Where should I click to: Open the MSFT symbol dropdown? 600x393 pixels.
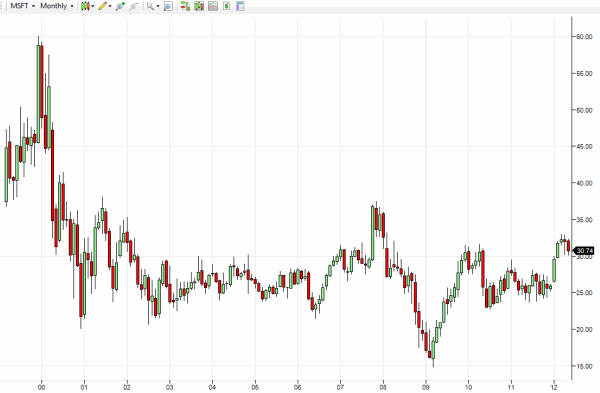coord(23,6)
